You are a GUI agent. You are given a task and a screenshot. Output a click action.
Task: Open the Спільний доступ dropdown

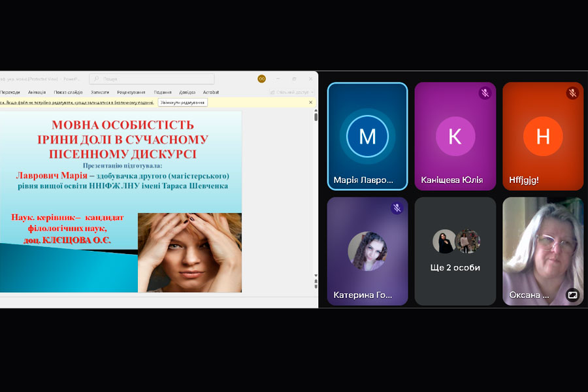tap(292, 92)
